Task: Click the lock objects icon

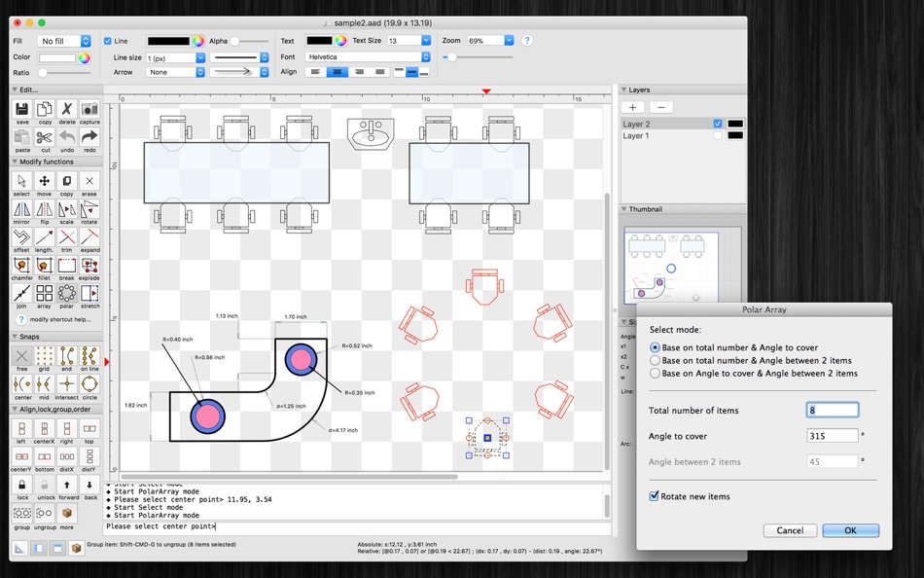Action: [21, 485]
